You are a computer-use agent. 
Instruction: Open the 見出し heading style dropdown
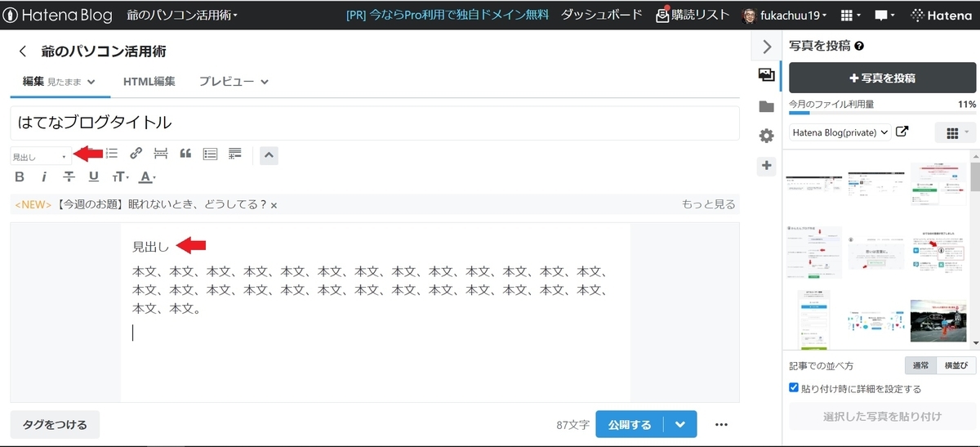(41, 155)
